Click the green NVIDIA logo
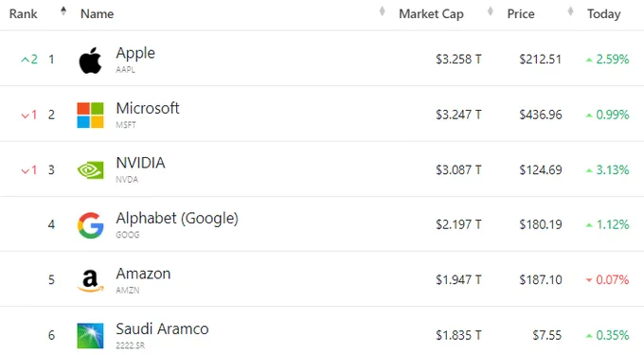Viewport: 644px width, 355px height. click(x=90, y=170)
